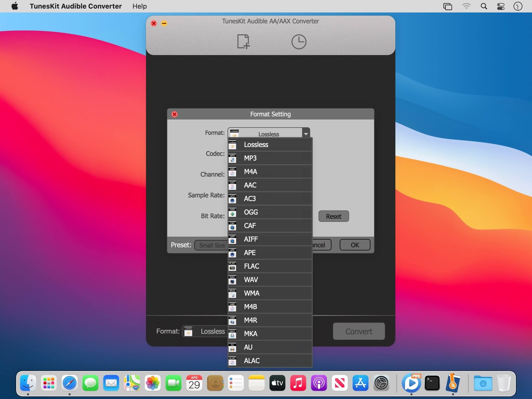Open News from the Dock
This screenshot has width=532, height=399.
coord(340,383)
